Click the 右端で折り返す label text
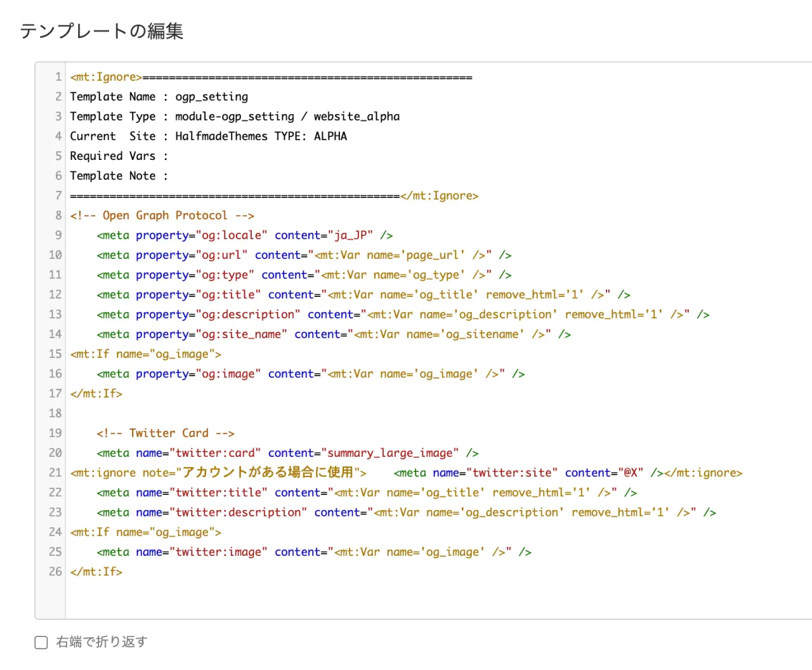This screenshot has height=670, width=812. pyautogui.click(x=101, y=642)
